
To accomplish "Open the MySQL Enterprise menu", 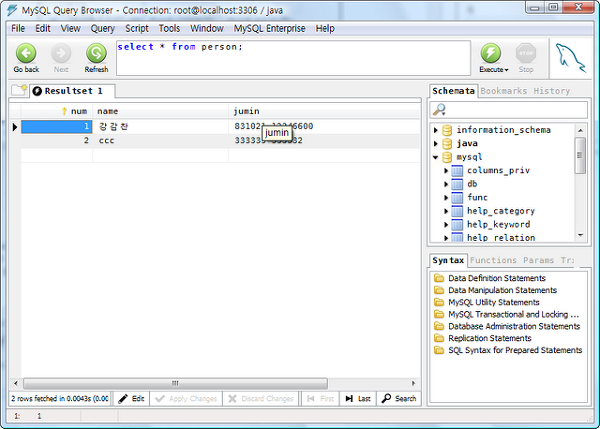I will click(x=269, y=29).
